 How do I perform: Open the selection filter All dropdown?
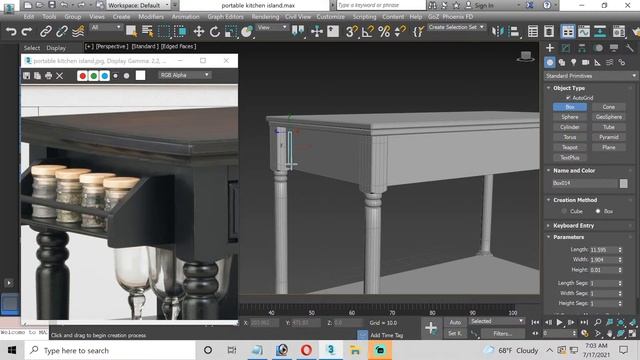106,27
